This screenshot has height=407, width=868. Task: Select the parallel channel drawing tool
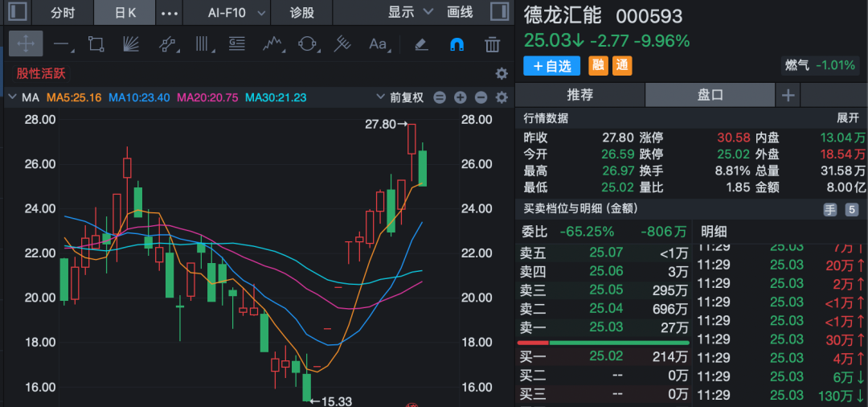tap(168, 44)
